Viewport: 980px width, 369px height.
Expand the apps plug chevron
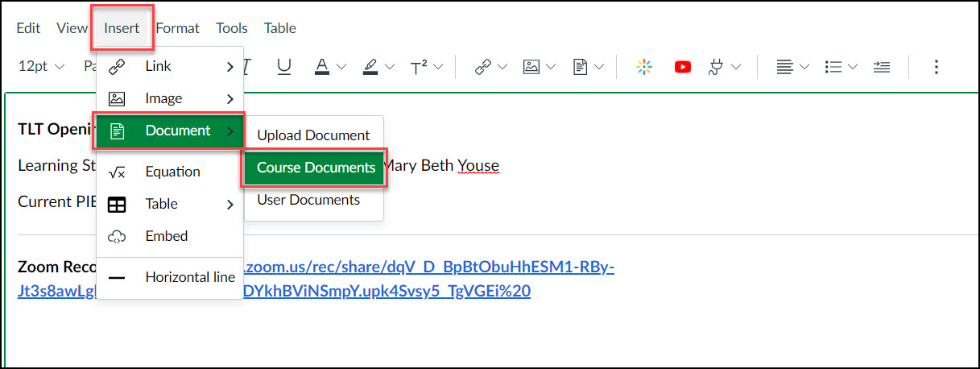point(735,67)
